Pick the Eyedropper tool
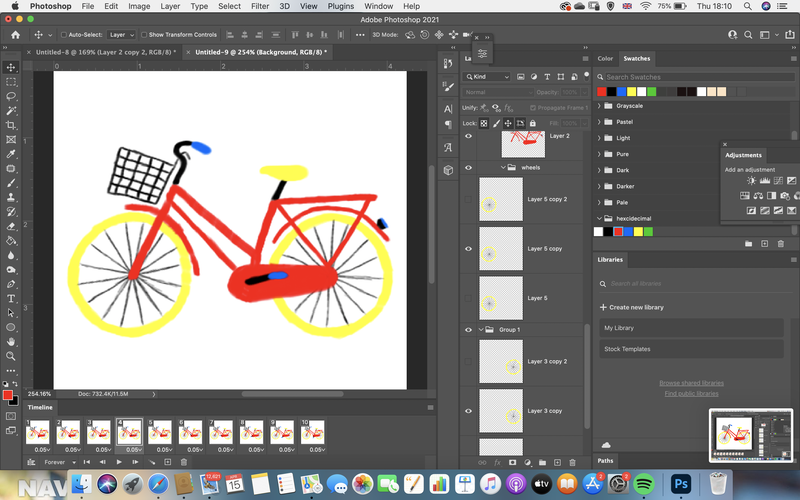Viewport: 800px width, 500px height. pos(11,154)
